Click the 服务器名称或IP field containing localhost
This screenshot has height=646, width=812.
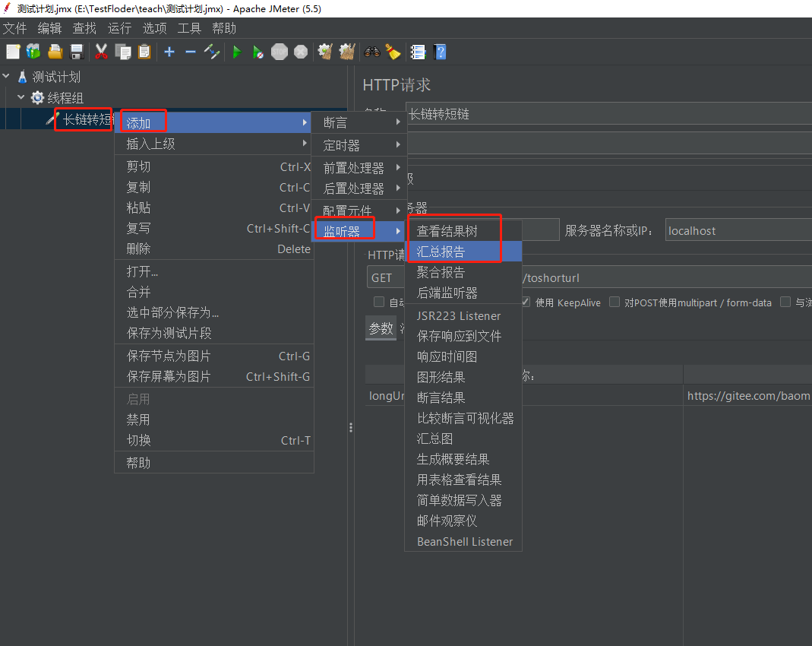point(737,230)
